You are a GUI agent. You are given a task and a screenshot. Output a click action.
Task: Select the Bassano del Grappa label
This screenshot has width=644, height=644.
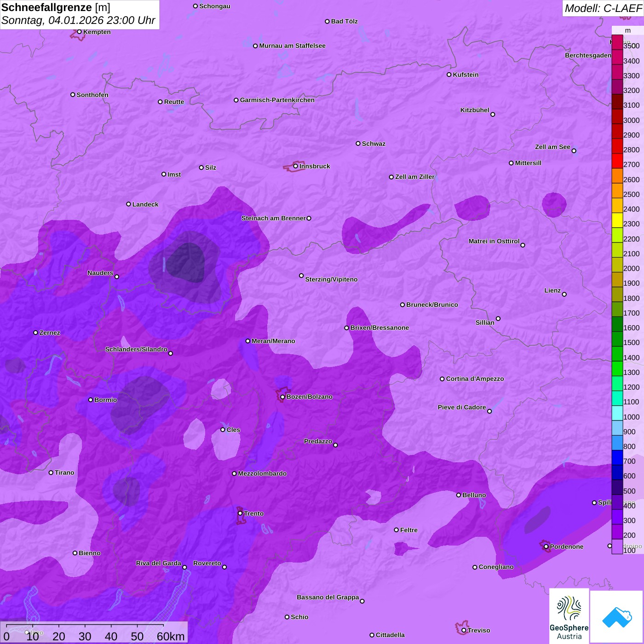328,597
